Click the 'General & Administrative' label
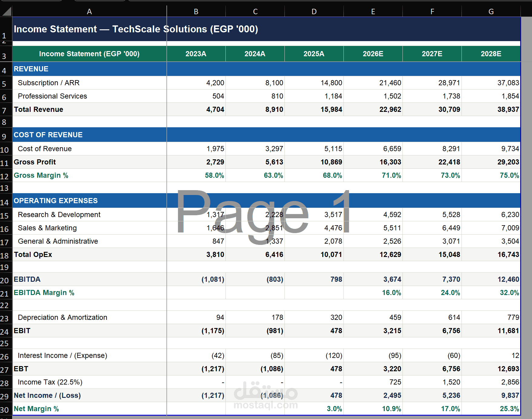This screenshot has width=532, height=419. coord(58,241)
